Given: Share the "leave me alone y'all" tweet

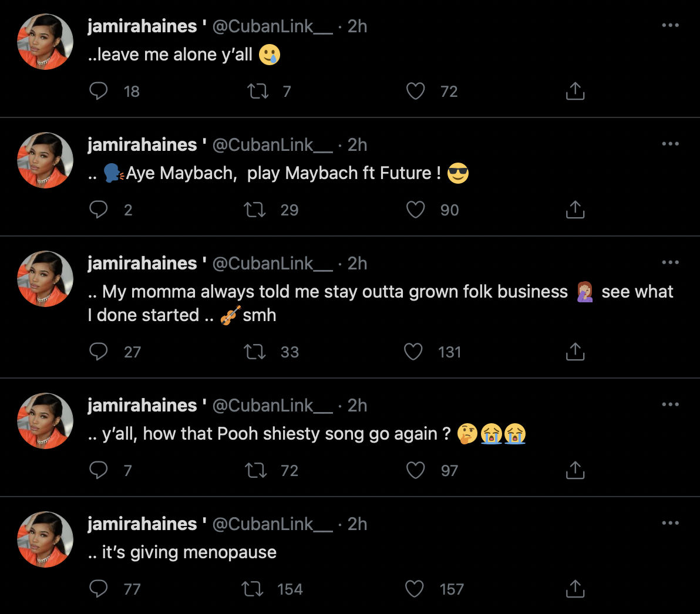Looking at the screenshot, I should [575, 91].
